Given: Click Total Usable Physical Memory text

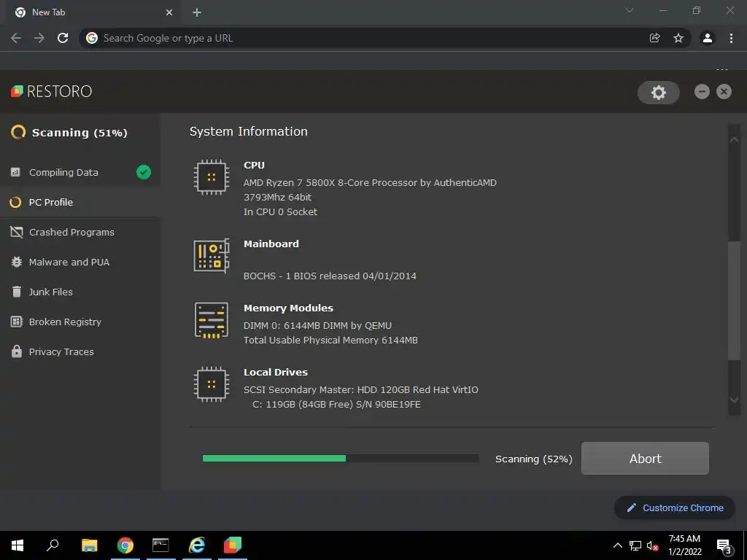Looking at the screenshot, I should [x=330, y=340].
